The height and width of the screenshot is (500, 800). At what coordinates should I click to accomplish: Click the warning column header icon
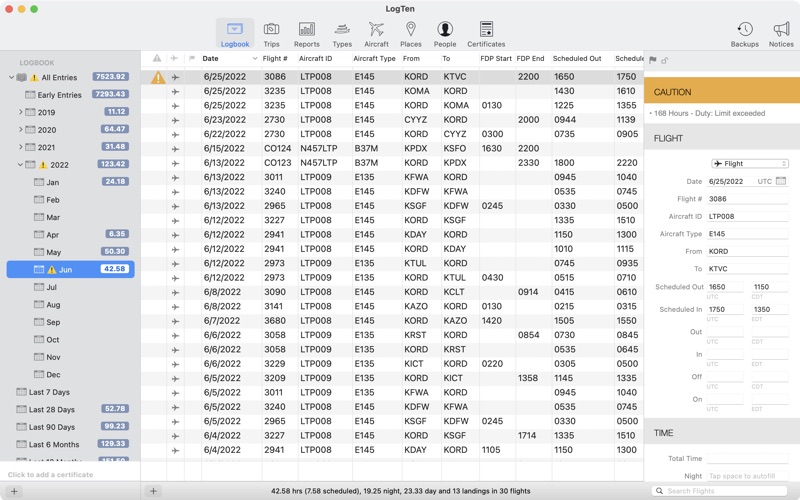point(157,58)
